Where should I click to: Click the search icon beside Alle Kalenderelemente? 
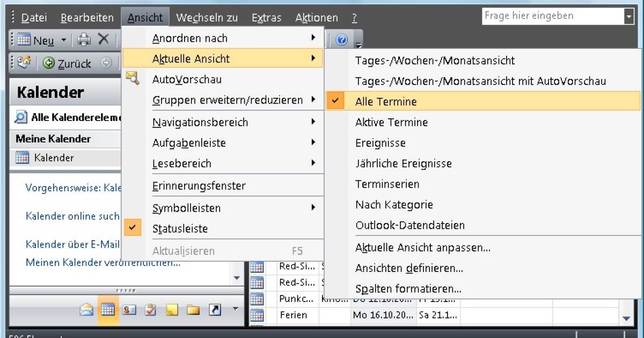[21, 117]
